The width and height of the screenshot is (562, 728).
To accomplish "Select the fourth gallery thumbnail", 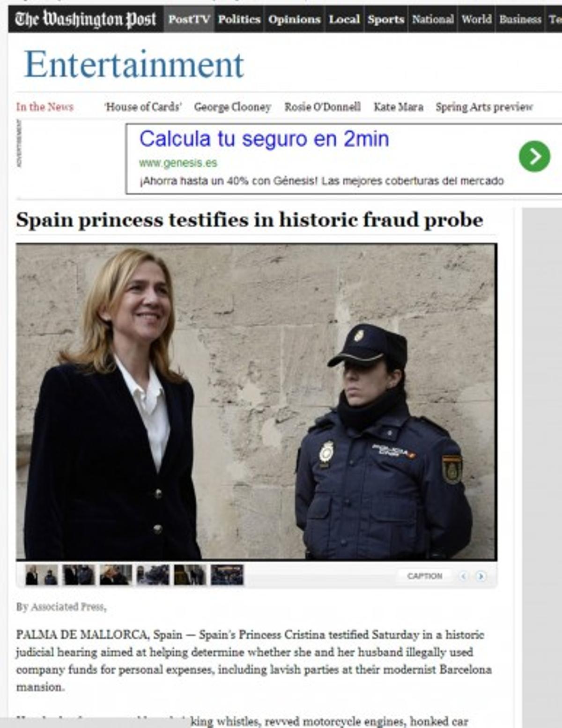I will (153, 575).
